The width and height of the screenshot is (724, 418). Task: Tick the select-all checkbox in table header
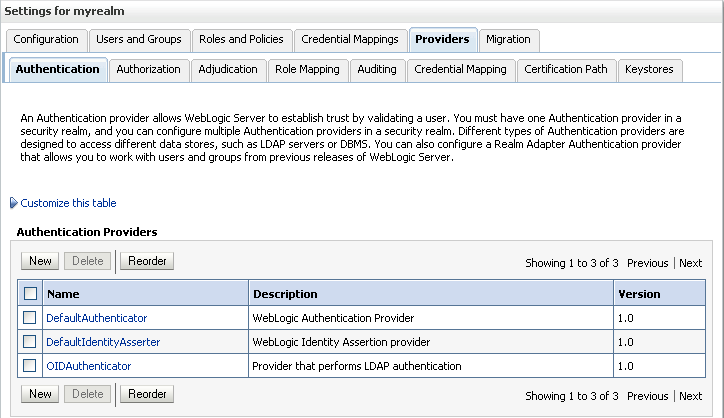[30, 294]
